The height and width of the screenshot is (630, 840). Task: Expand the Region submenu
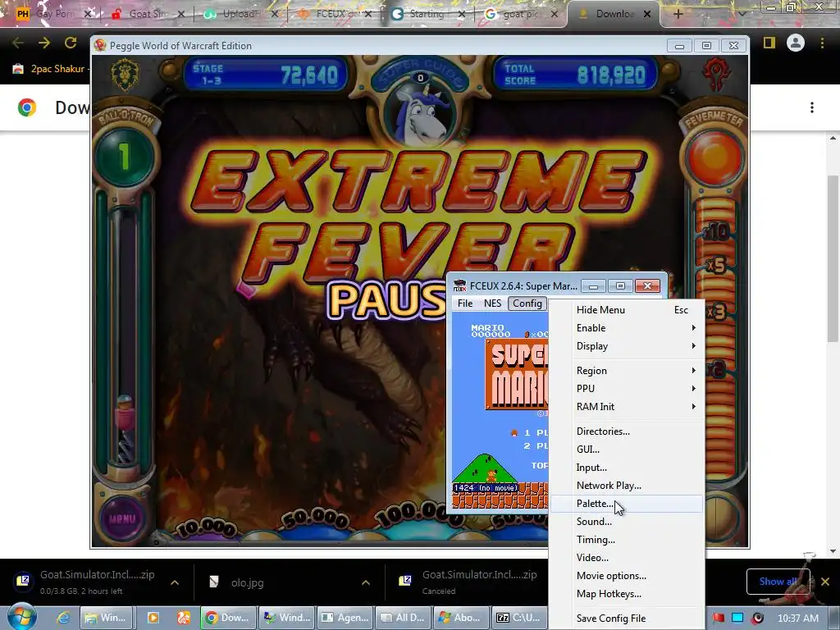coord(627,370)
